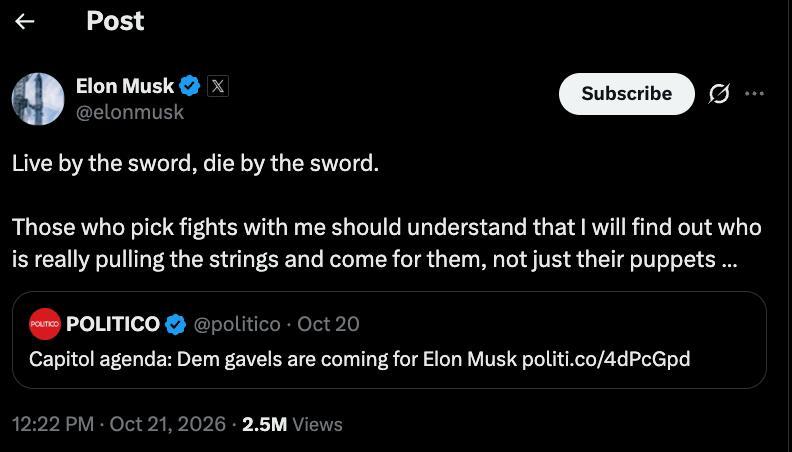Click the X affiliation badge
This screenshot has width=792, height=452.
[x=217, y=86]
